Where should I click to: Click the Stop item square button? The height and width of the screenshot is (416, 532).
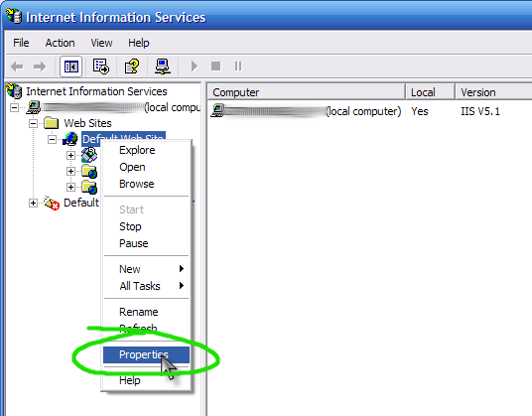(215, 66)
